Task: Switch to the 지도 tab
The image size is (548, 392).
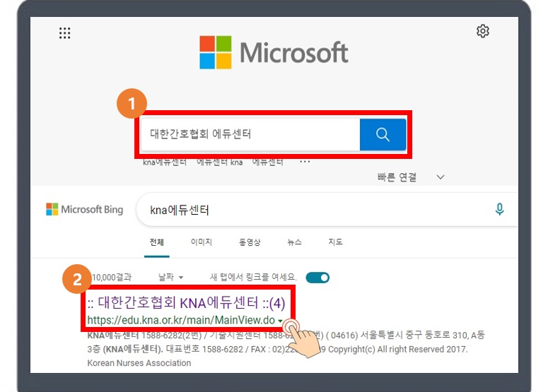Action: click(335, 242)
